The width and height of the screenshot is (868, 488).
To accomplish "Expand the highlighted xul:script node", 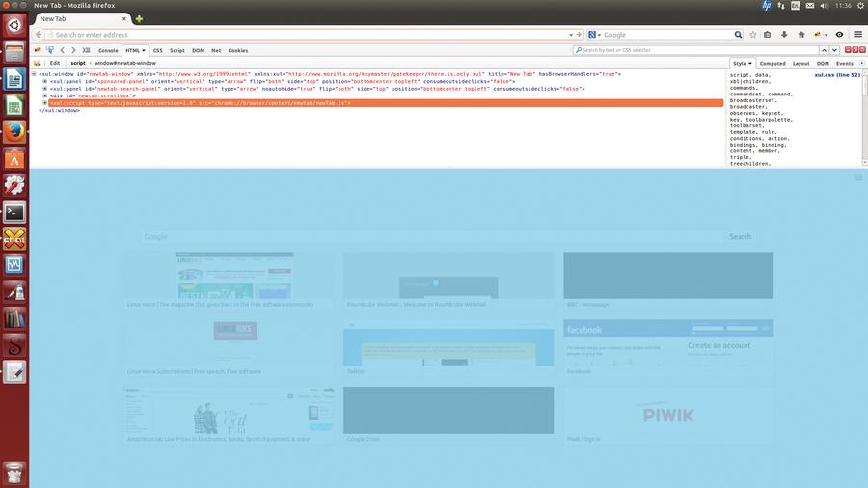I will [x=45, y=103].
